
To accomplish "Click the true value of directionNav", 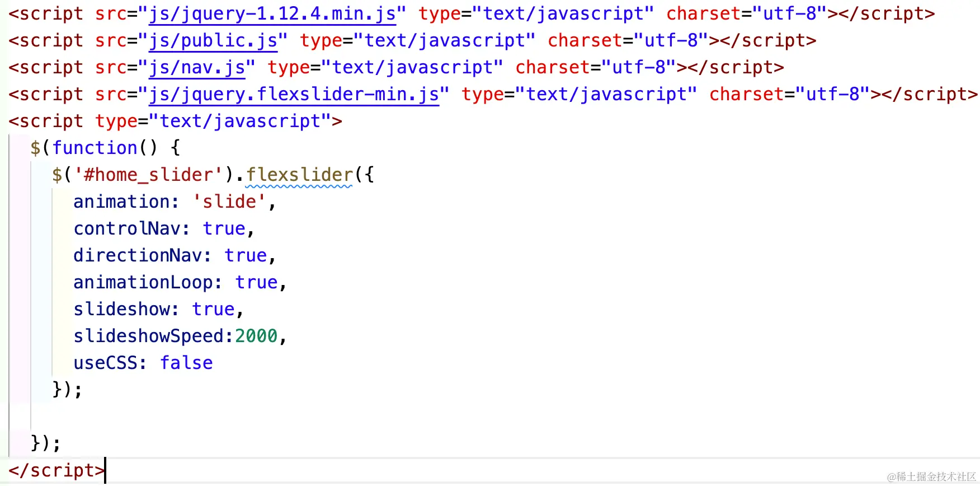I will [246, 255].
